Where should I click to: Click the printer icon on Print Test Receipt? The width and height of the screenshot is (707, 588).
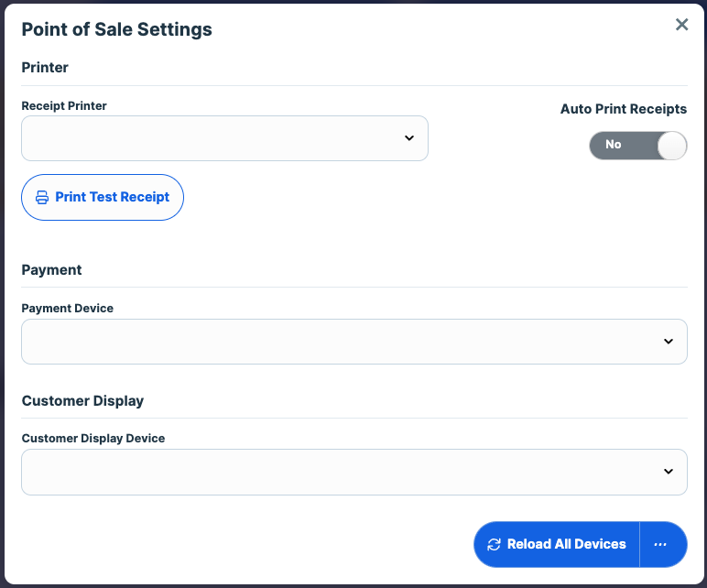pyautogui.click(x=42, y=197)
